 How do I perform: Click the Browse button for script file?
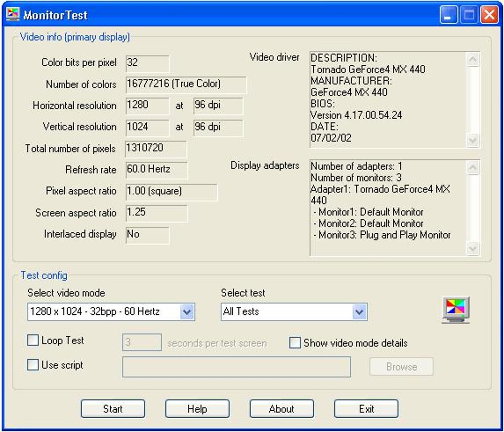click(401, 367)
